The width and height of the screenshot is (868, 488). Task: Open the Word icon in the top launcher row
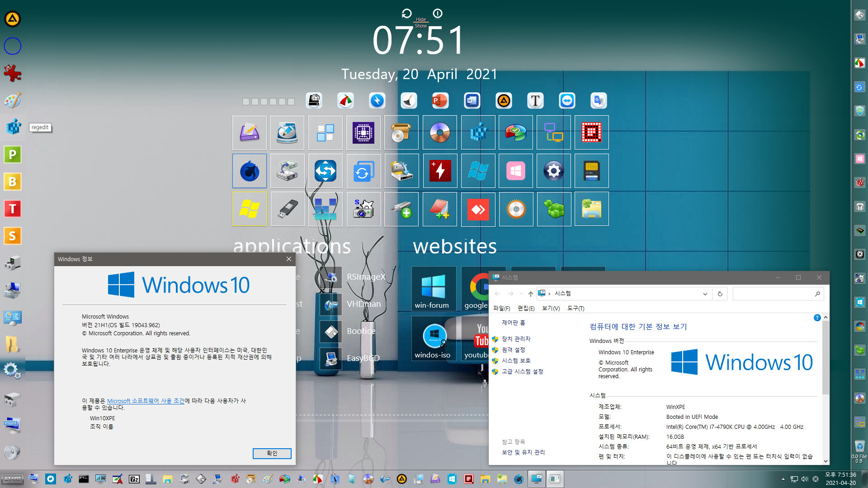click(472, 100)
